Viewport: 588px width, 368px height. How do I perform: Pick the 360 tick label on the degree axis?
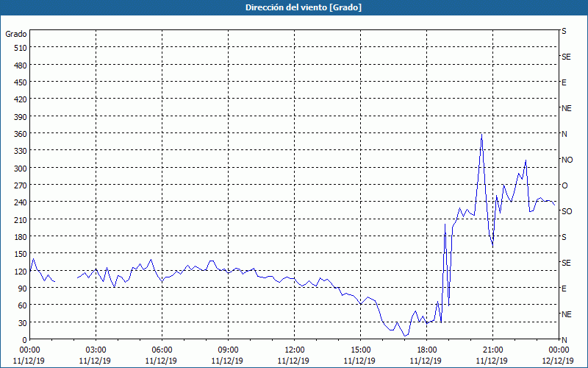21,134
